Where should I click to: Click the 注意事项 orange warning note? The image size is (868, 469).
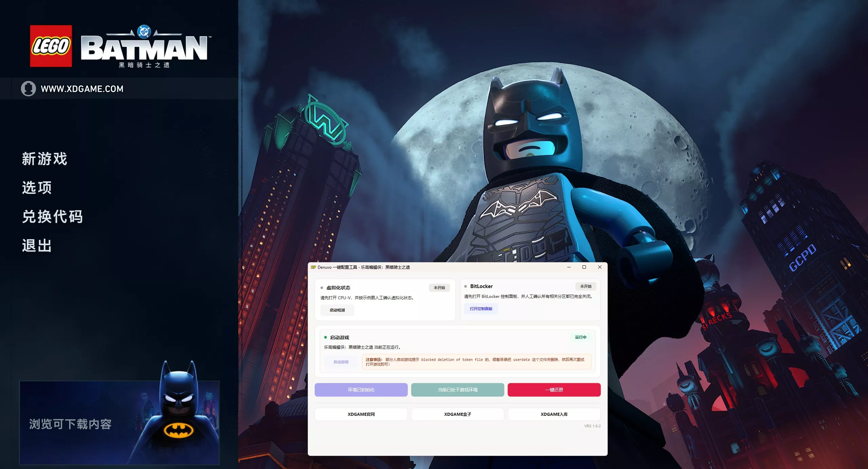pos(476,362)
